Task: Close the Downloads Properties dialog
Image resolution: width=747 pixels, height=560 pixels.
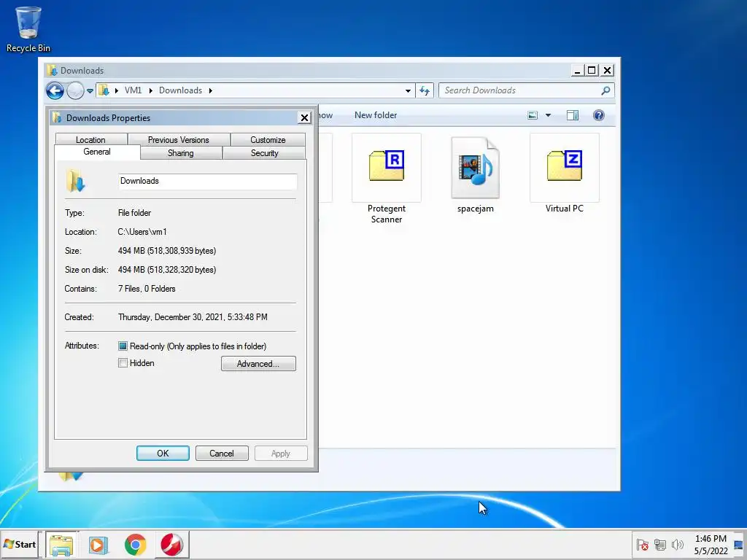Action: coord(304,117)
